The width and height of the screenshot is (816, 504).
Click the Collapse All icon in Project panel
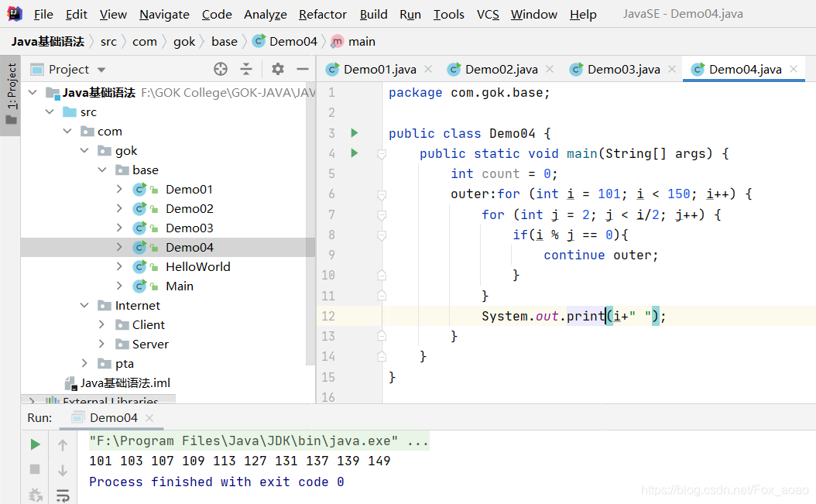246,69
